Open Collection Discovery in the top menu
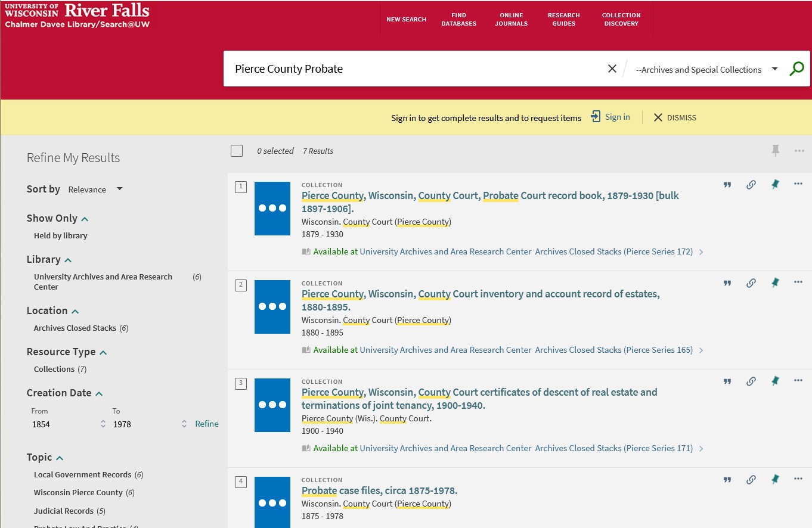 click(621, 20)
